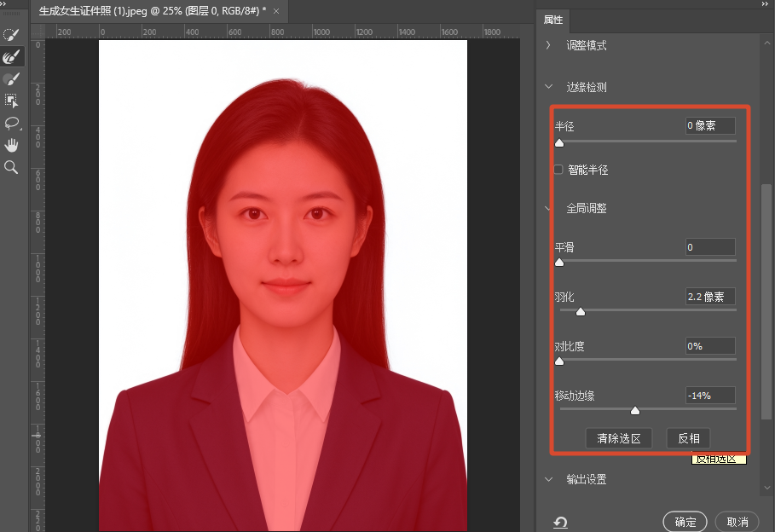Switch to the 属性 panel tab
The height and width of the screenshot is (532, 775).
[x=553, y=20]
